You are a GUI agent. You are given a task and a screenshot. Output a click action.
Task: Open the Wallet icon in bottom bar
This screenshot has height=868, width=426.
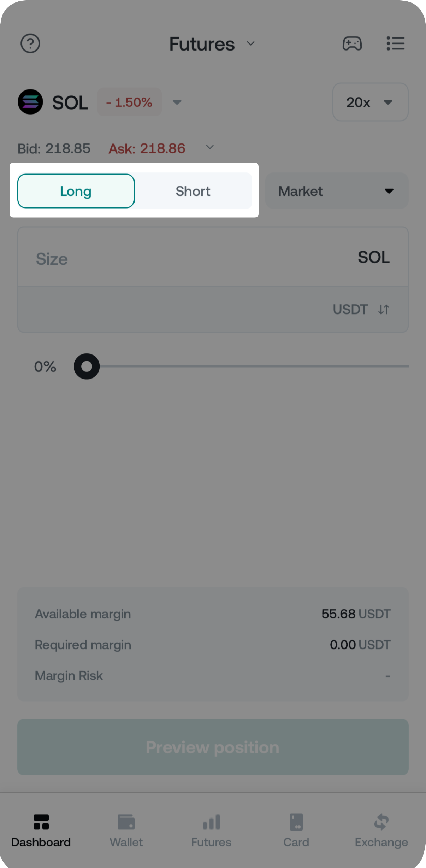pyautogui.click(x=126, y=822)
